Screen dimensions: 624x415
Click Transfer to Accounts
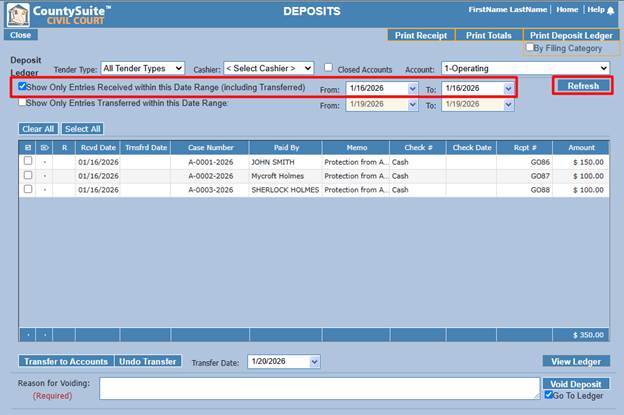click(x=66, y=361)
